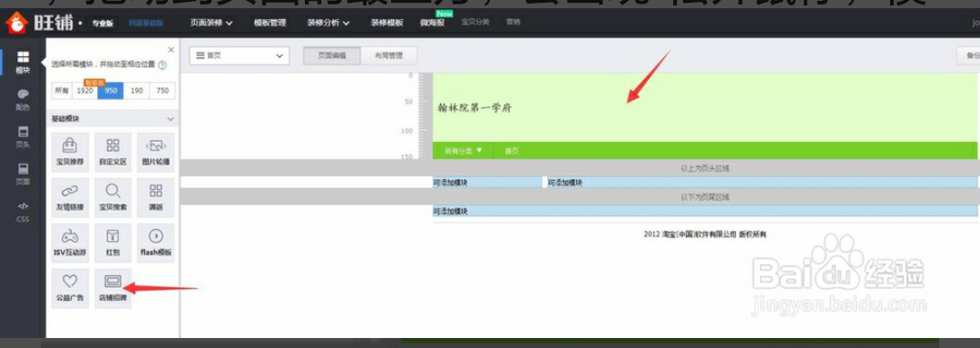This screenshot has height=348, width=980.
Task: Open the 营销 menu item
Action: coord(513,23)
